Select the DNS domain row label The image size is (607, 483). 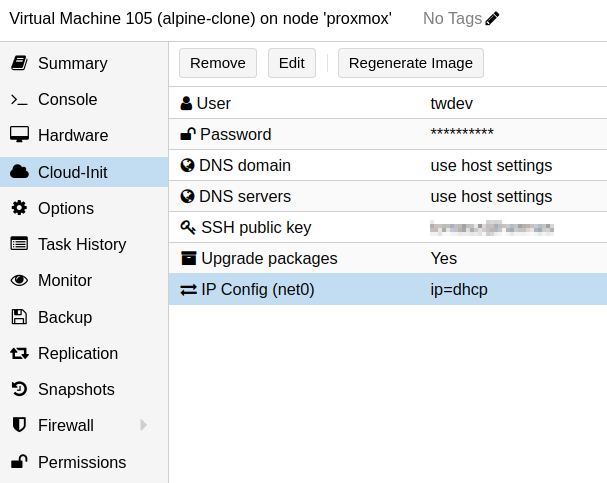coord(245,165)
